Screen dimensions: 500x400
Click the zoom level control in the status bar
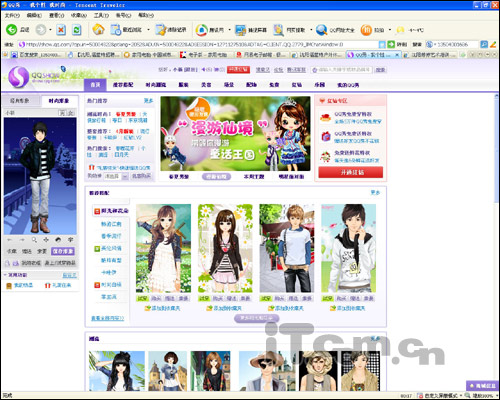(481, 396)
